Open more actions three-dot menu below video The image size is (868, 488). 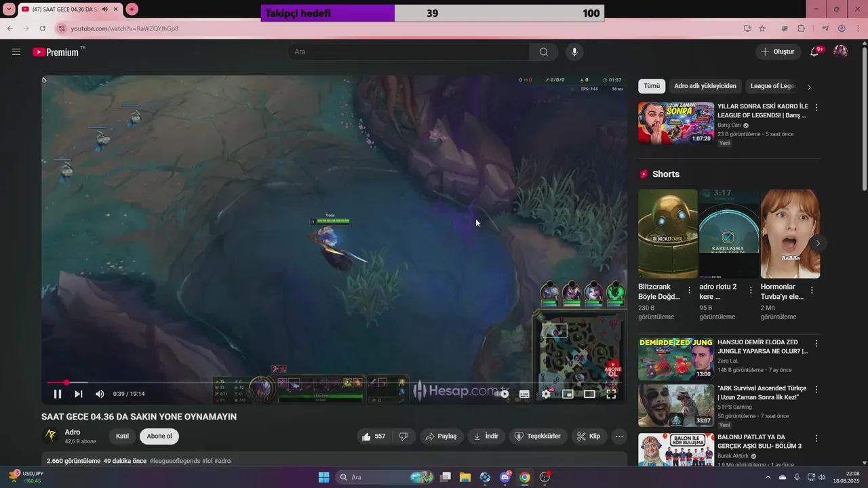pyautogui.click(x=619, y=436)
